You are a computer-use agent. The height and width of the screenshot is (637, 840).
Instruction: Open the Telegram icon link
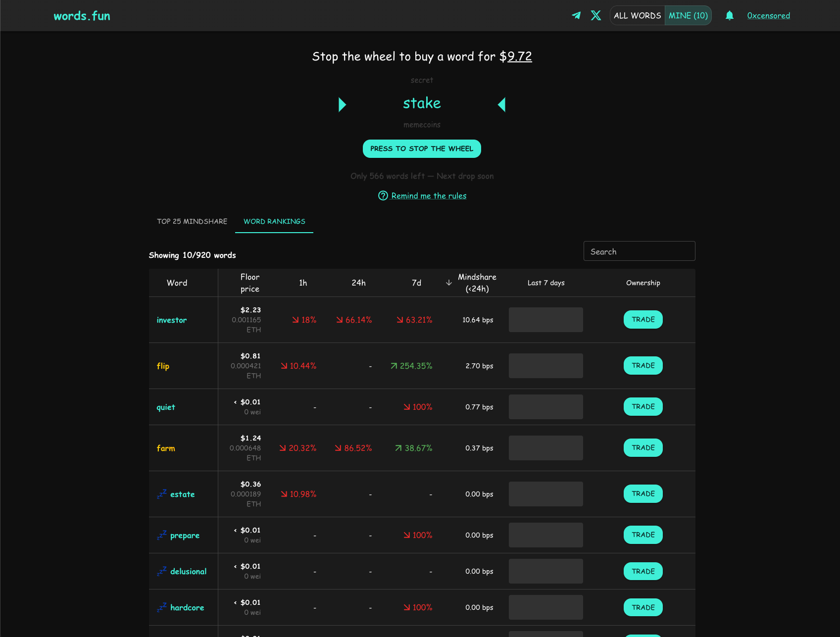coord(576,15)
